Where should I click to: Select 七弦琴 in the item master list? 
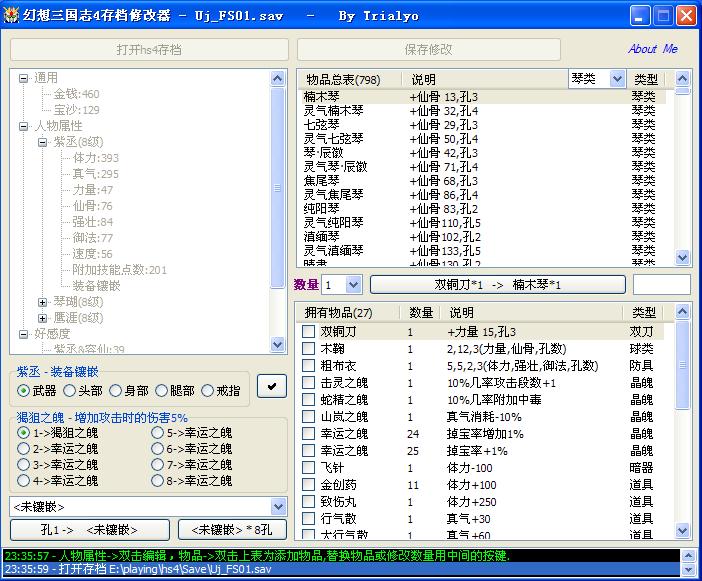[322, 125]
